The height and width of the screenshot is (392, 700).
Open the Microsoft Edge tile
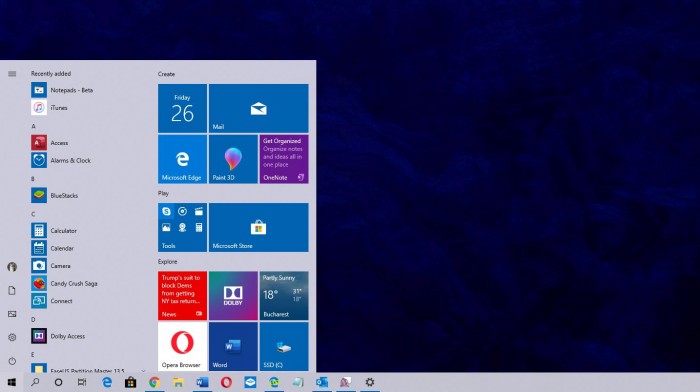point(182,159)
